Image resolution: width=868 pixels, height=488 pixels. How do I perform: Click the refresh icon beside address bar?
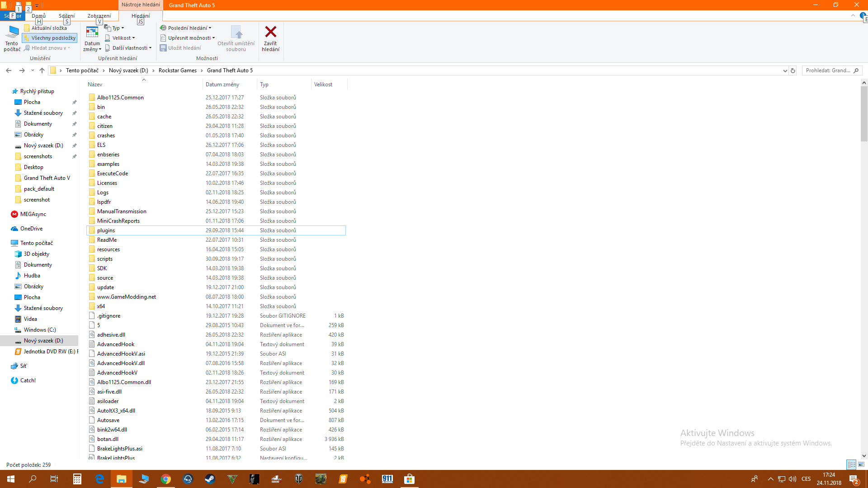click(793, 70)
